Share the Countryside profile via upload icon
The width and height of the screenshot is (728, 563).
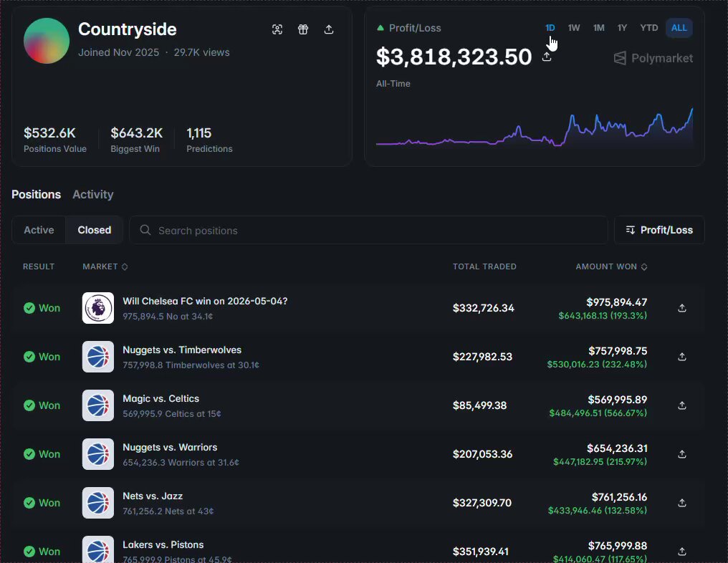(329, 29)
